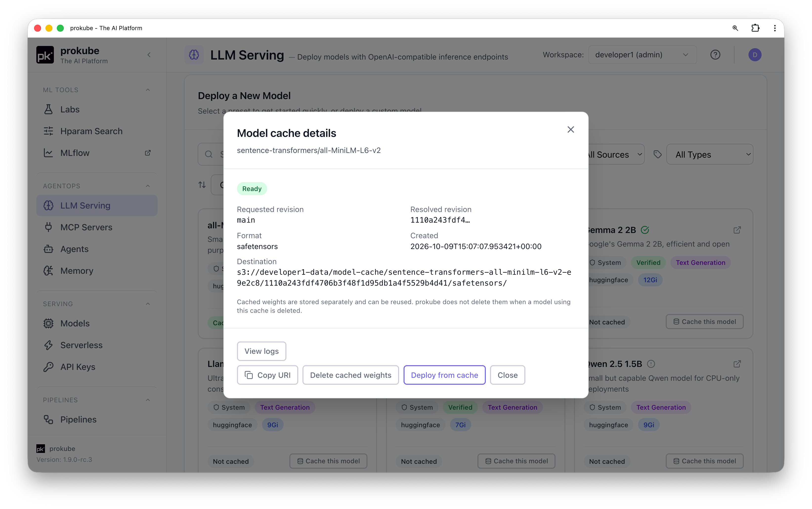The image size is (812, 509).
Task: Click the Ready status badge
Action: coord(252,189)
